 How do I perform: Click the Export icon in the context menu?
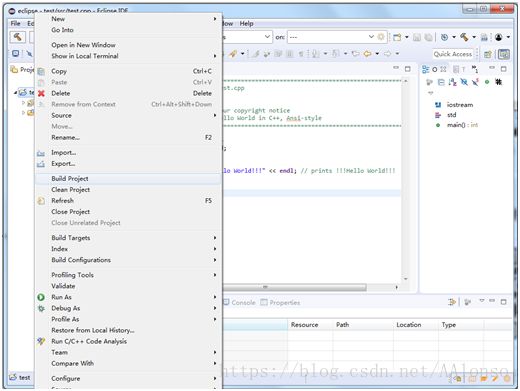click(x=41, y=164)
